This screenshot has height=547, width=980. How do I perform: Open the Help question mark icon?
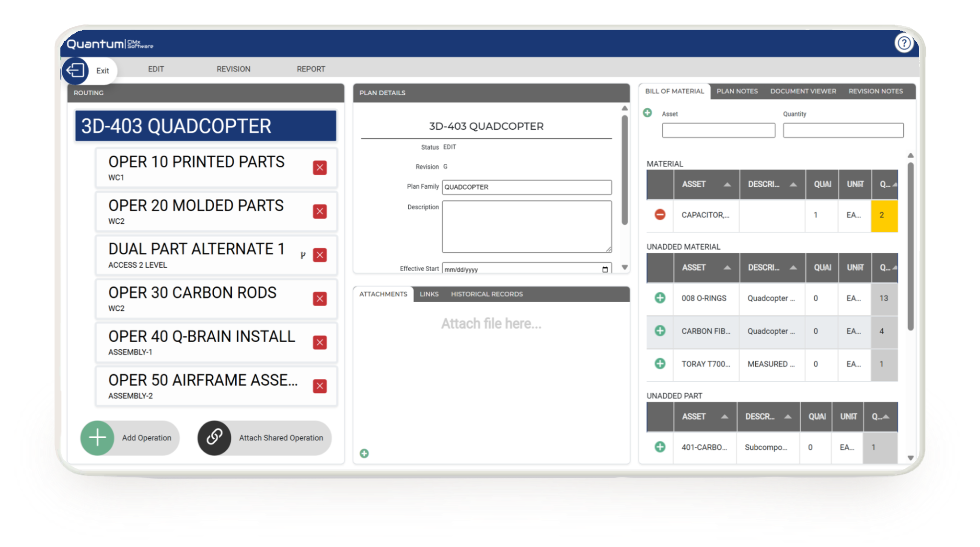(x=905, y=43)
